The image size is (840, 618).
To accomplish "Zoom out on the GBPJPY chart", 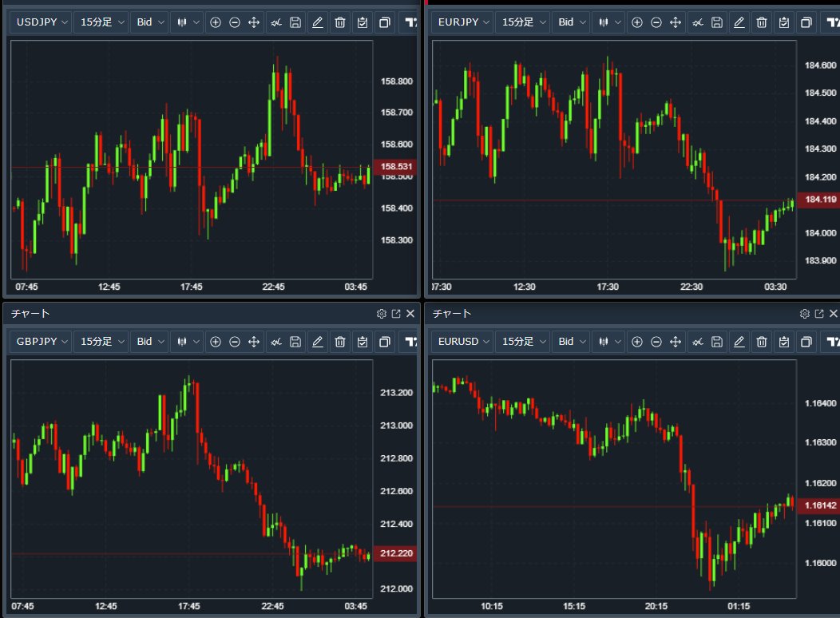I will [235, 342].
